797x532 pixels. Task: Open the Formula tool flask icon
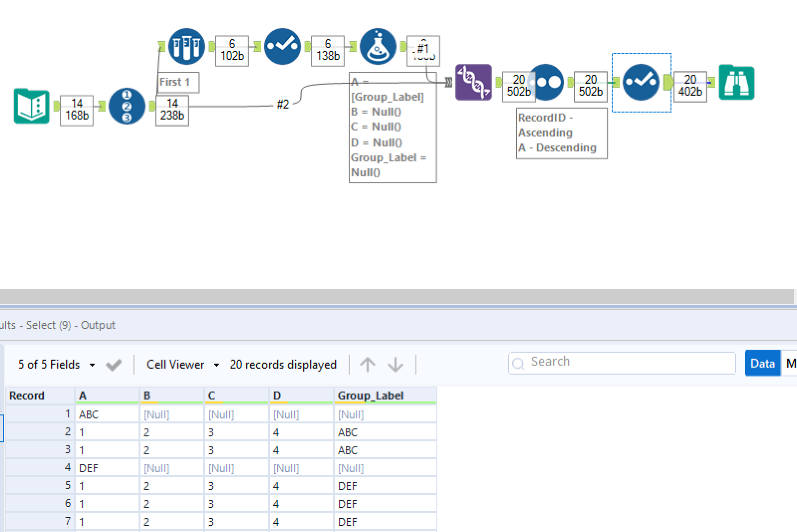pyautogui.click(x=378, y=46)
